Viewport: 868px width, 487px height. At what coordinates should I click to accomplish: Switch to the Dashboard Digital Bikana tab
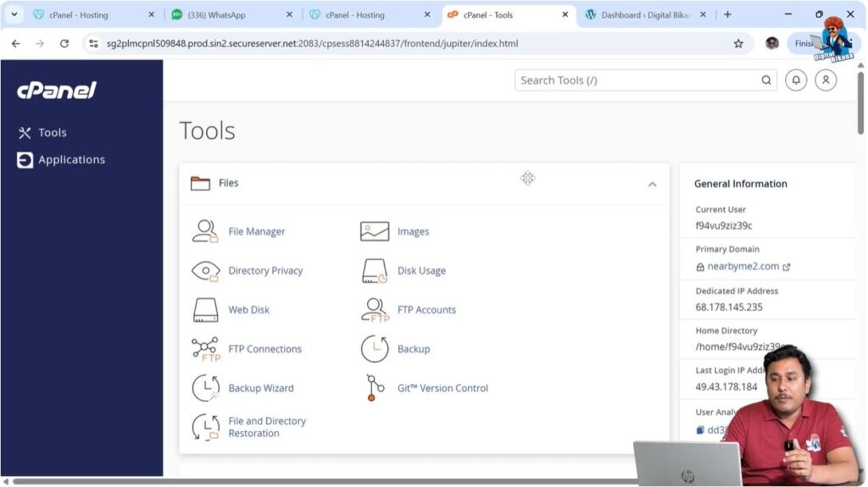[645, 15]
